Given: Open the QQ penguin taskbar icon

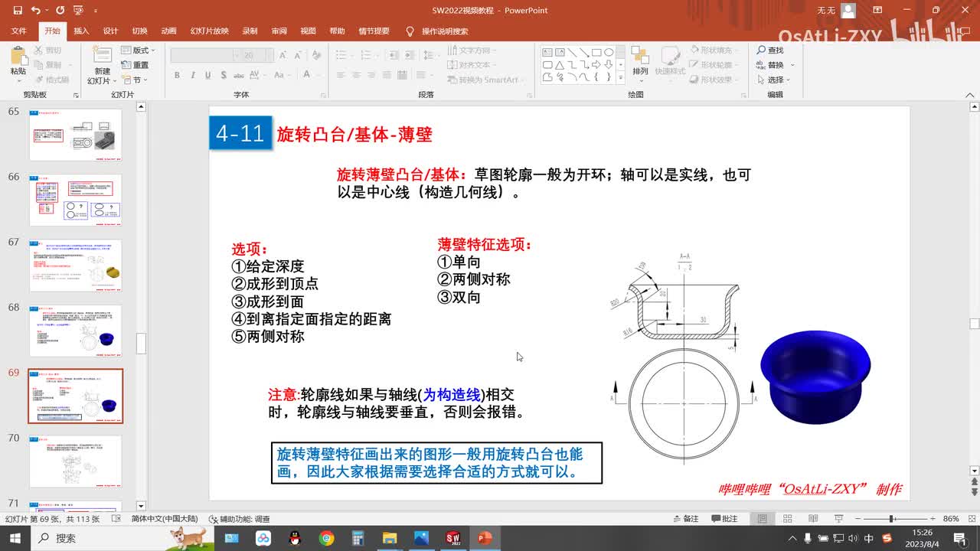Looking at the screenshot, I should point(296,538).
